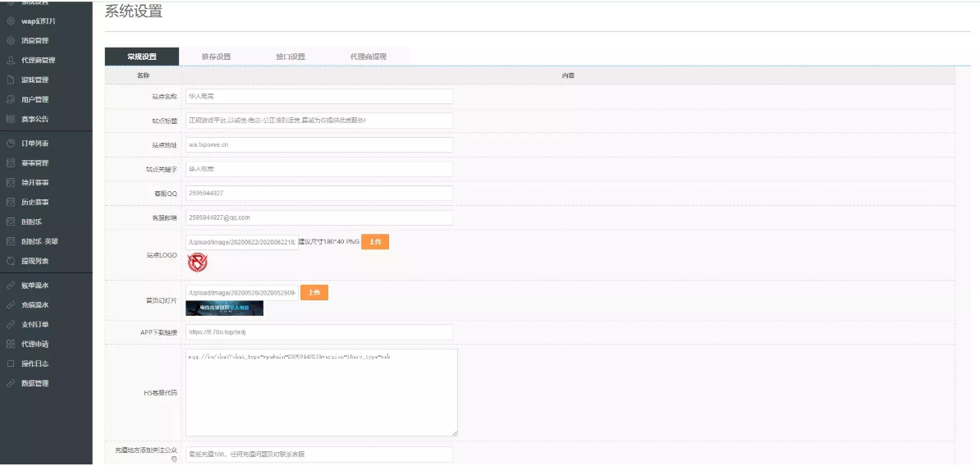Click the 操作日志 square icon in sidebar

[x=11, y=364]
